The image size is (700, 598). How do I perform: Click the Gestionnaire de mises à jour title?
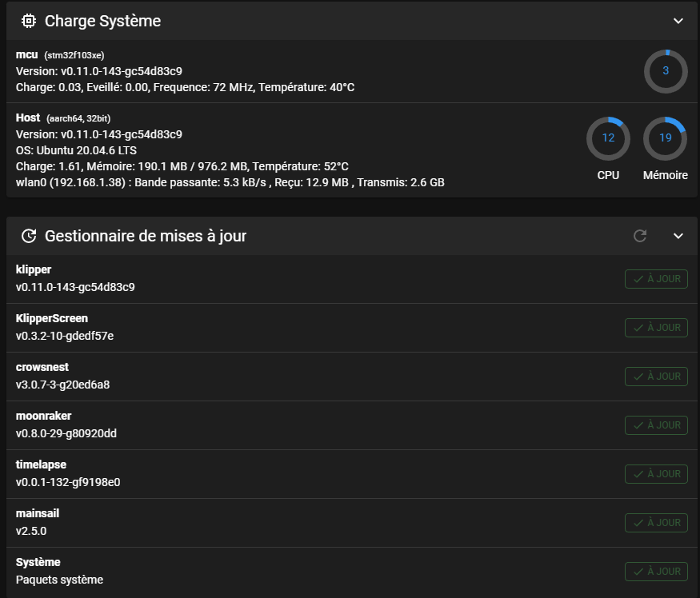click(146, 236)
